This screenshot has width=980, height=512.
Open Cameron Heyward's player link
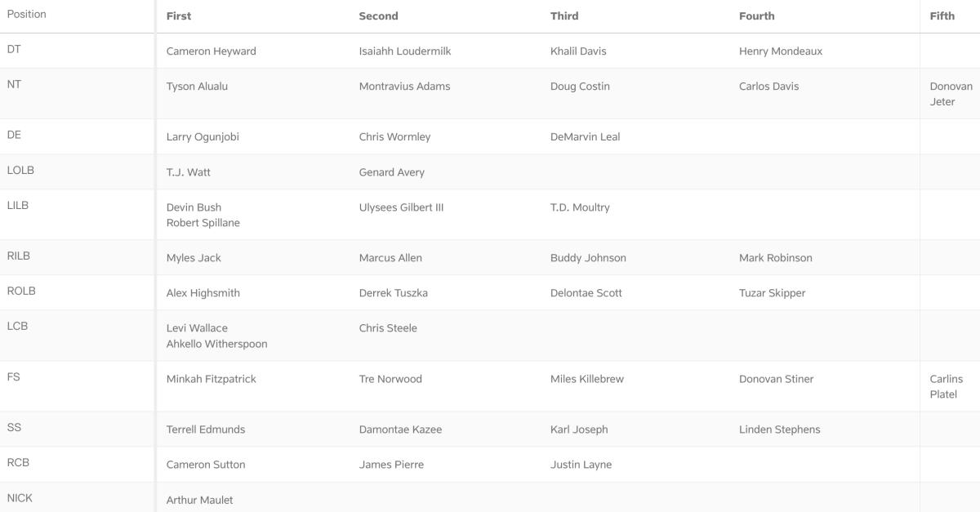click(211, 51)
